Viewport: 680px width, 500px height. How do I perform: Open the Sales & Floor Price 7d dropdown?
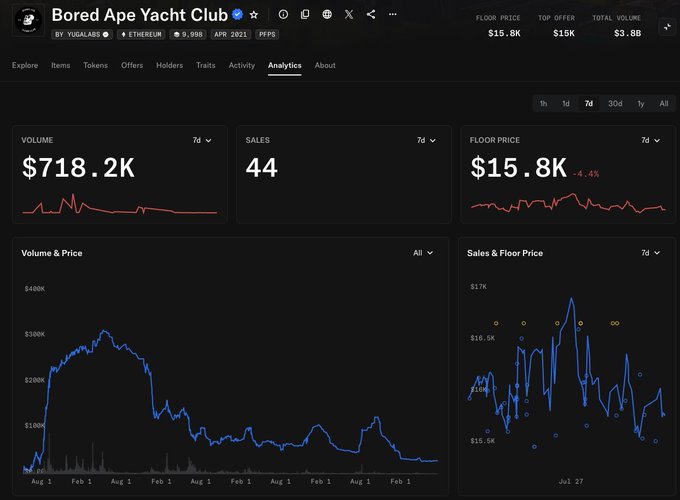[651, 253]
